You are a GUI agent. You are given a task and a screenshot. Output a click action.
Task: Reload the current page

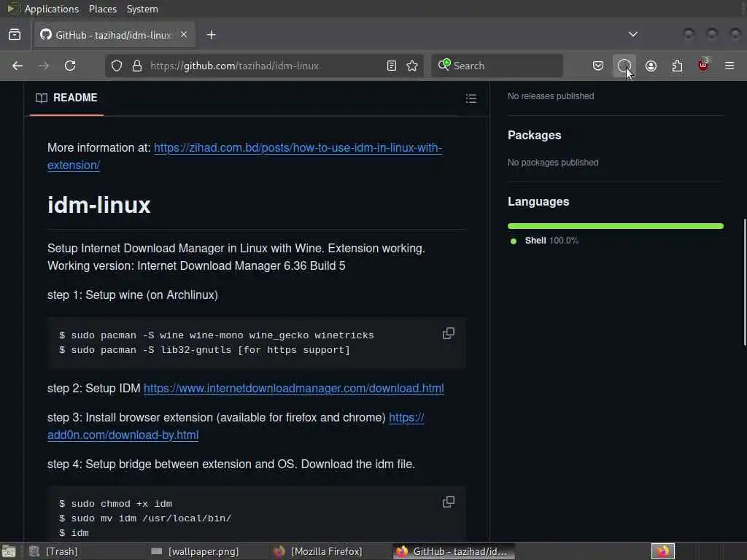tap(70, 66)
